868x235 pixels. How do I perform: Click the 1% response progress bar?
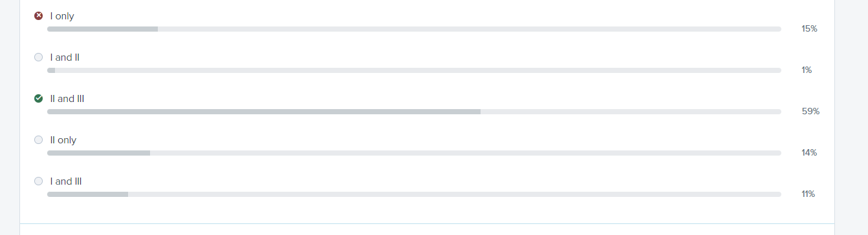click(x=414, y=70)
